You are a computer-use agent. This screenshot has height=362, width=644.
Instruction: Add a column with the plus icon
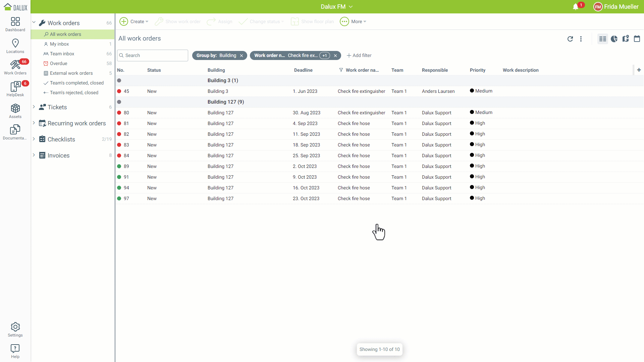pyautogui.click(x=639, y=70)
